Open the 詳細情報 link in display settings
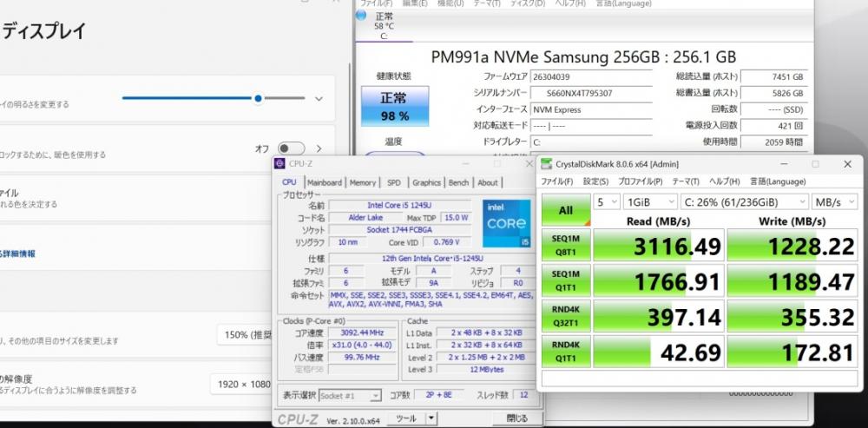Screen dimensions: 868x428 click(17, 254)
